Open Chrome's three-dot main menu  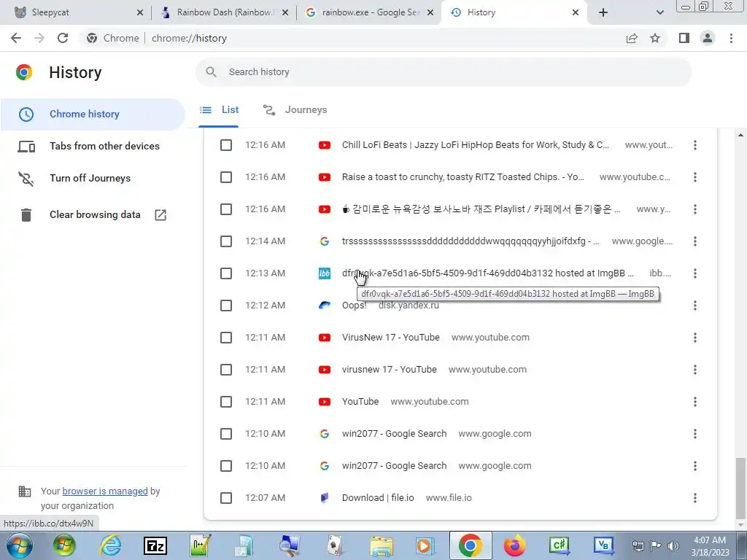point(731,38)
